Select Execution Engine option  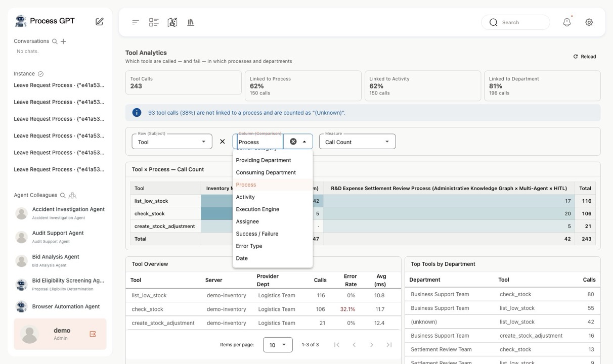pos(273,209)
